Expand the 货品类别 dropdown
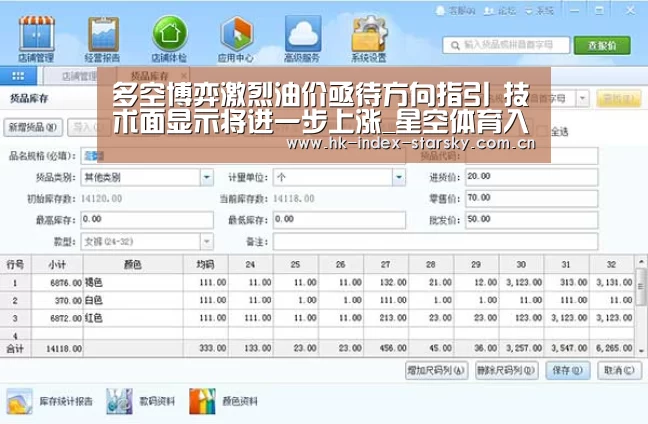648x424 pixels. coord(207,178)
